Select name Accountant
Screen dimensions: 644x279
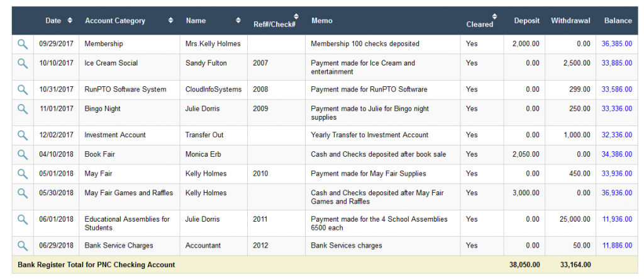(x=203, y=246)
